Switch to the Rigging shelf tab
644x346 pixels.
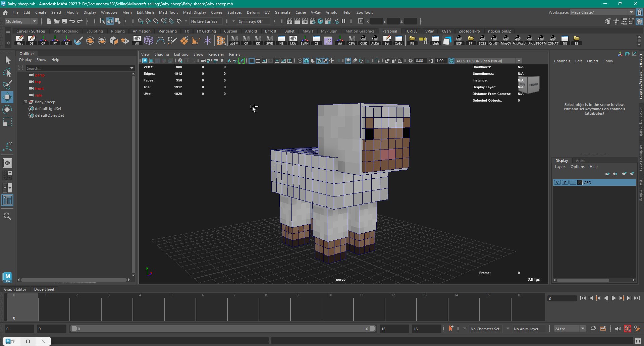tap(118, 31)
